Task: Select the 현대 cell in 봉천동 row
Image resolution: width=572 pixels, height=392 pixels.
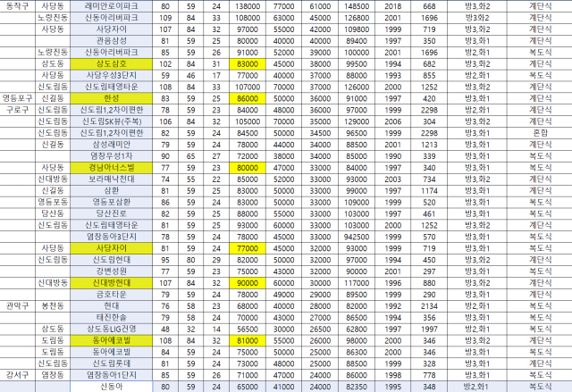Action: click(x=111, y=306)
